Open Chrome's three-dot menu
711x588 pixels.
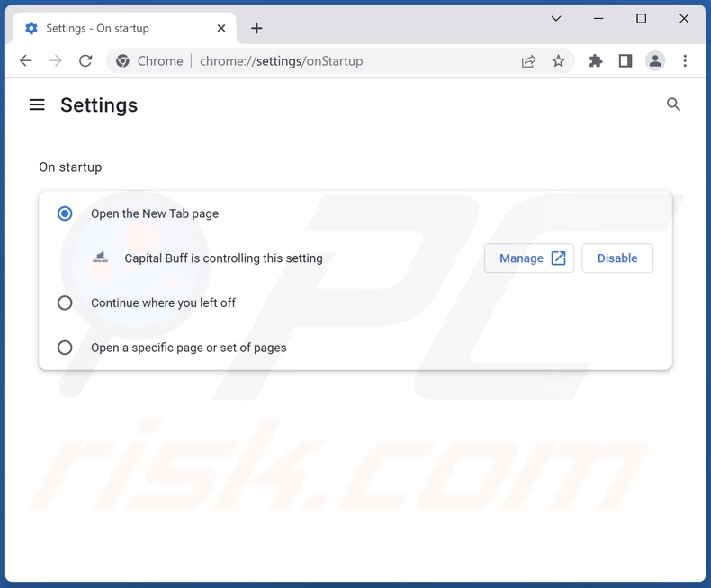click(x=685, y=61)
